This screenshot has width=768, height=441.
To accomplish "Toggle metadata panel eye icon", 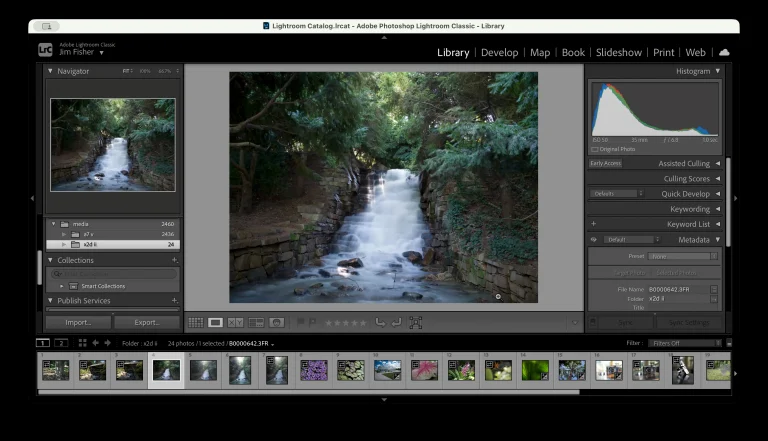I will [x=594, y=240].
